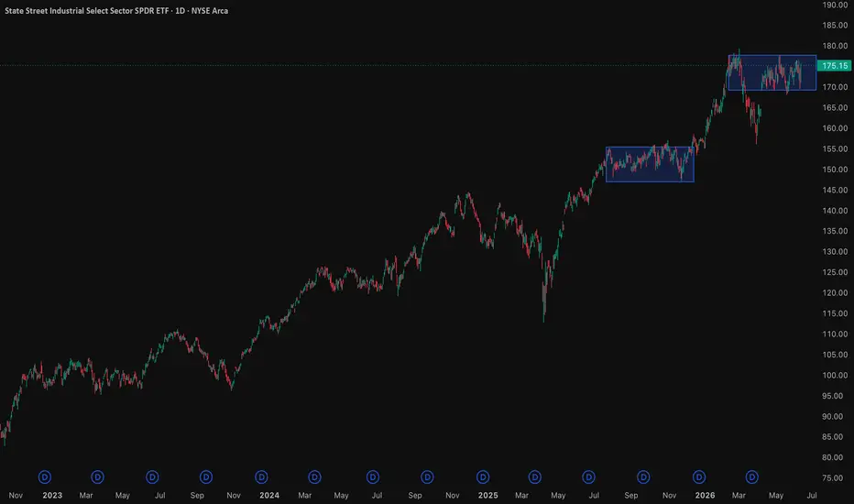Click the 185.00 price axis label
The height and width of the screenshot is (504, 854).
[x=835, y=25]
